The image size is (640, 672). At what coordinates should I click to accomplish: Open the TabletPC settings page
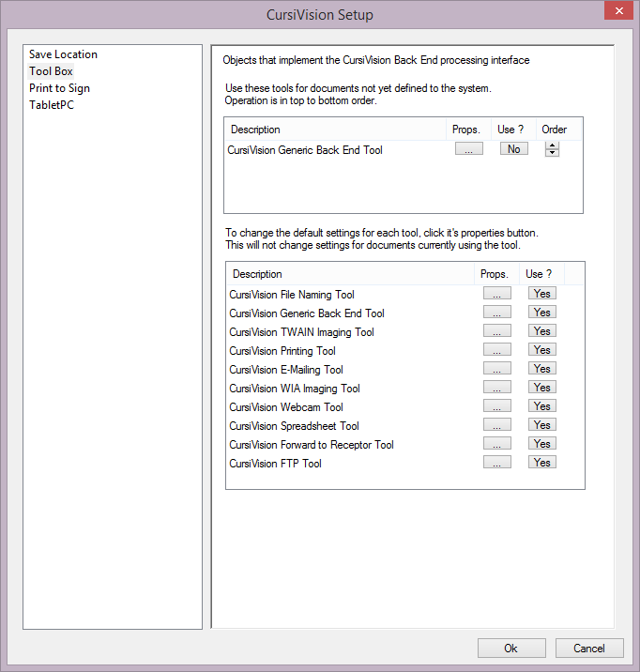52,105
